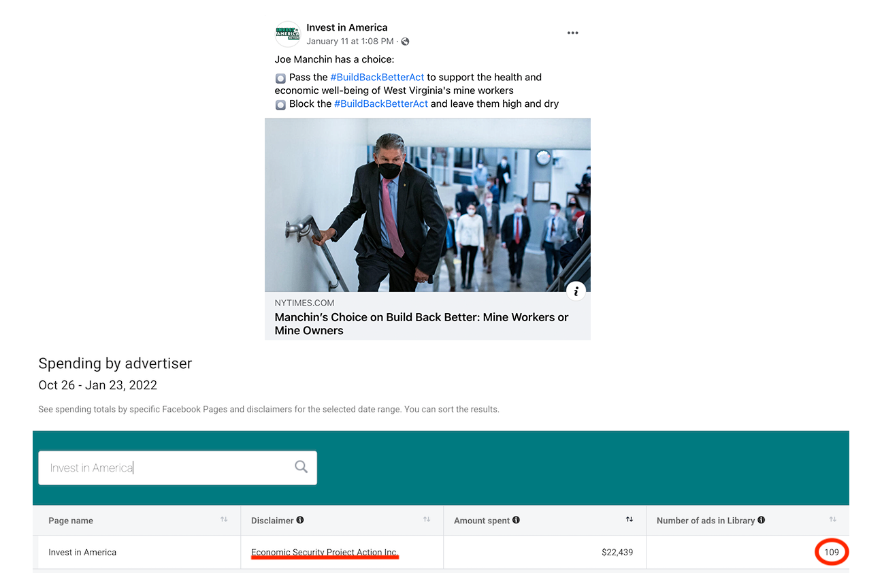Screen dimensions: 882x588
Task: Sort by Number of ads column arrows
Action: (x=832, y=520)
